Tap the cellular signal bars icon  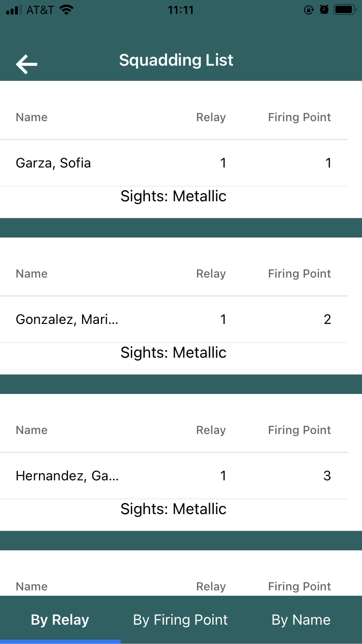click(14, 10)
